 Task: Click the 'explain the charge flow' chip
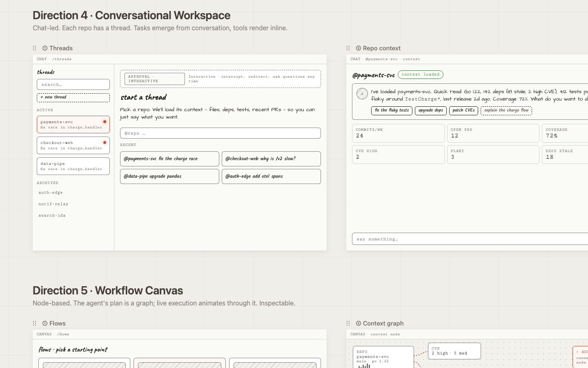pyautogui.click(x=506, y=110)
